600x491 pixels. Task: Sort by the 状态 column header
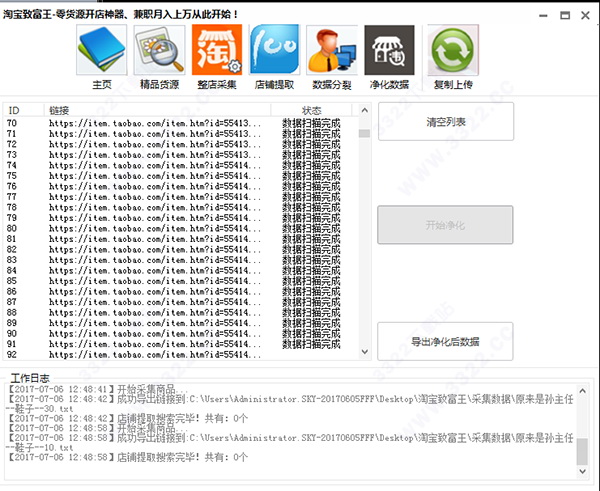(311, 110)
